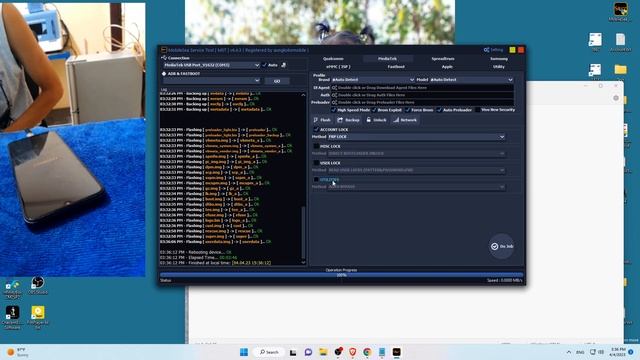The height and width of the screenshot is (360, 640).
Task: Click the GO button
Action: click(277, 81)
